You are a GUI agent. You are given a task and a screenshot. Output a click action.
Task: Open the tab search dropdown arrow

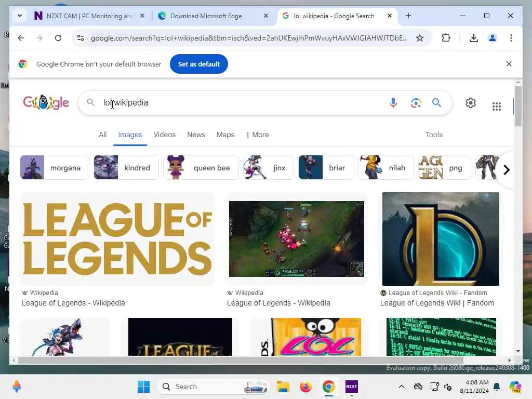[20, 16]
